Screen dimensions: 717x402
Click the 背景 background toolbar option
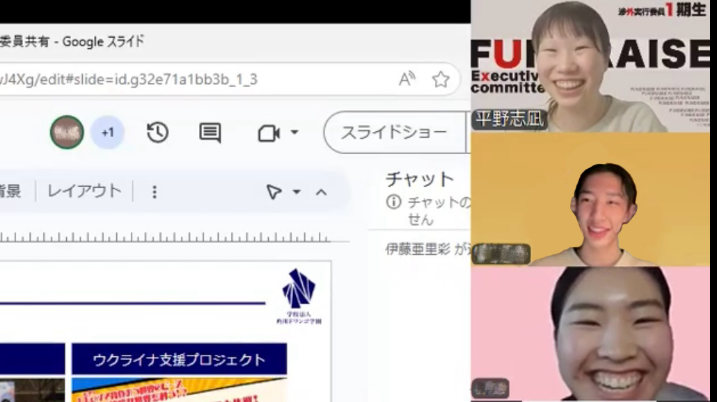pyautogui.click(x=10, y=191)
